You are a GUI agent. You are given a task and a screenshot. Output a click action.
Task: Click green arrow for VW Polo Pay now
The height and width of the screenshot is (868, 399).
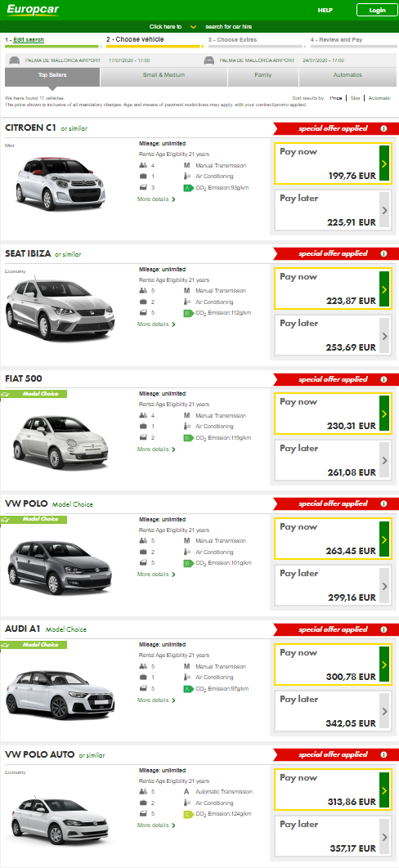coord(384,539)
